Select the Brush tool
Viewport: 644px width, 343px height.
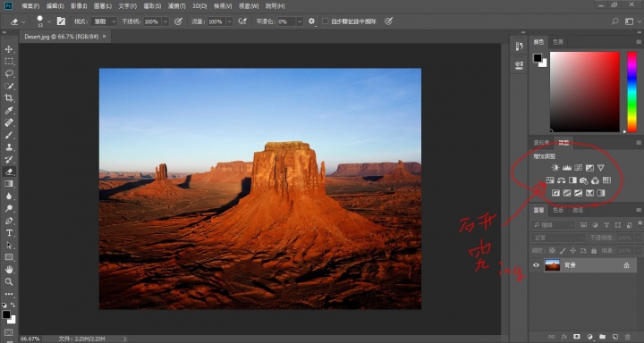(x=9, y=135)
